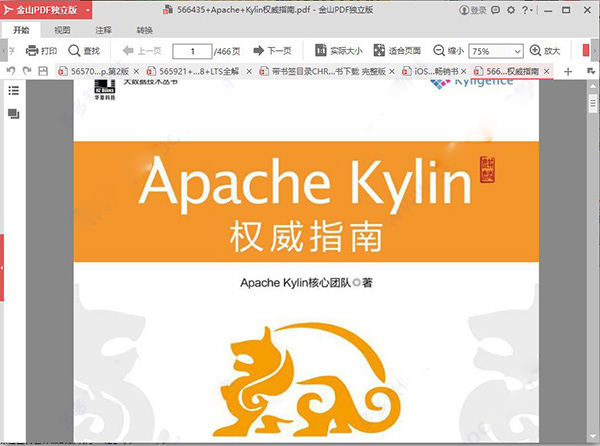Close the iOS...畅销书 document tab
This screenshot has height=446, width=600.
coord(463,72)
